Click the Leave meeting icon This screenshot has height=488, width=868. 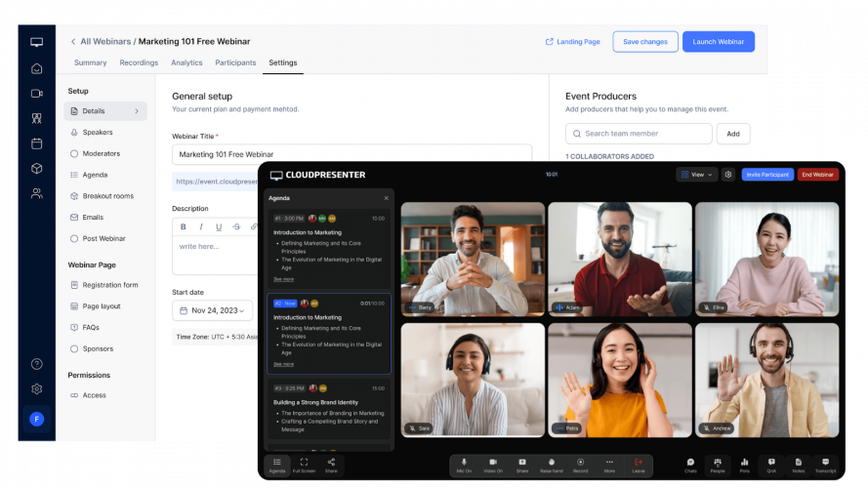point(639,463)
